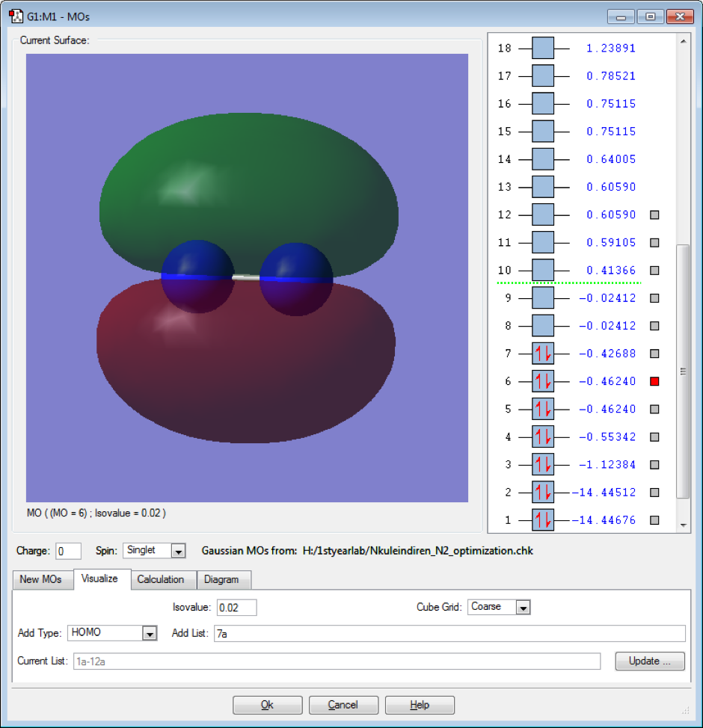
Task: Click energy value 0.41366
Action: (611, 271)
